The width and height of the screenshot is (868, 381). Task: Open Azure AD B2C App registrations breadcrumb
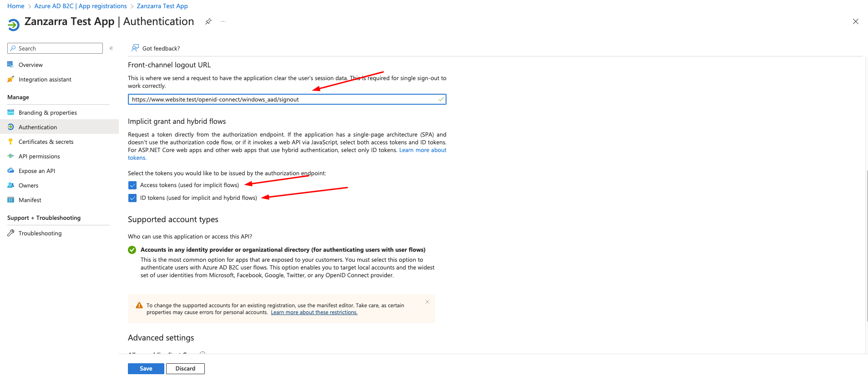click(x=81, y=6)
